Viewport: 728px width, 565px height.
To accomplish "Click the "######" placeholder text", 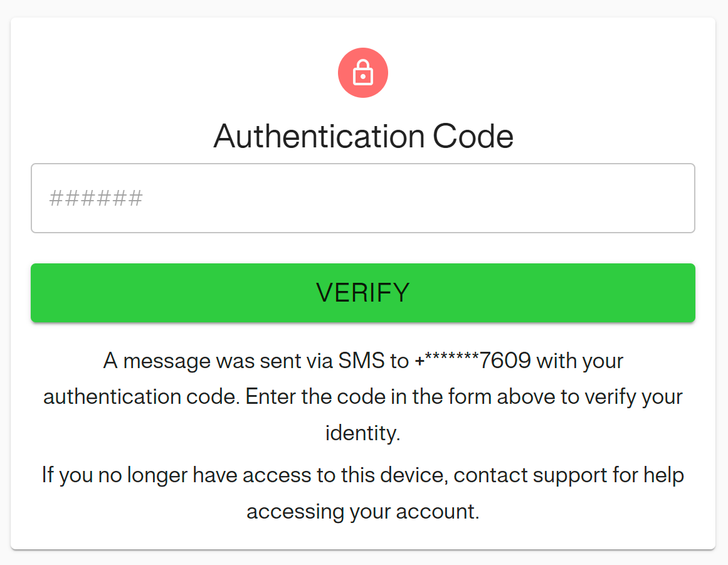I will point(96,199).
